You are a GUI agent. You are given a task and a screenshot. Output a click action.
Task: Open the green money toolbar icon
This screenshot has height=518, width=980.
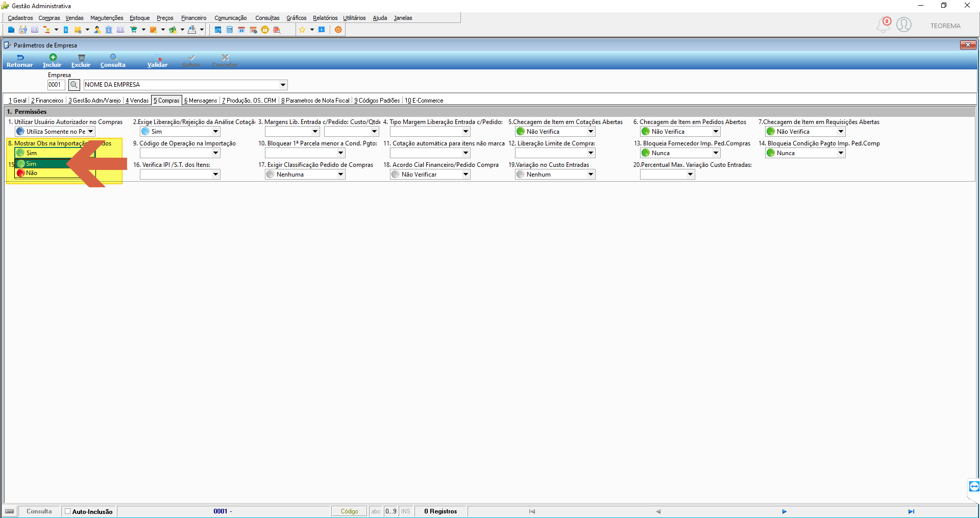pos(173,30)
